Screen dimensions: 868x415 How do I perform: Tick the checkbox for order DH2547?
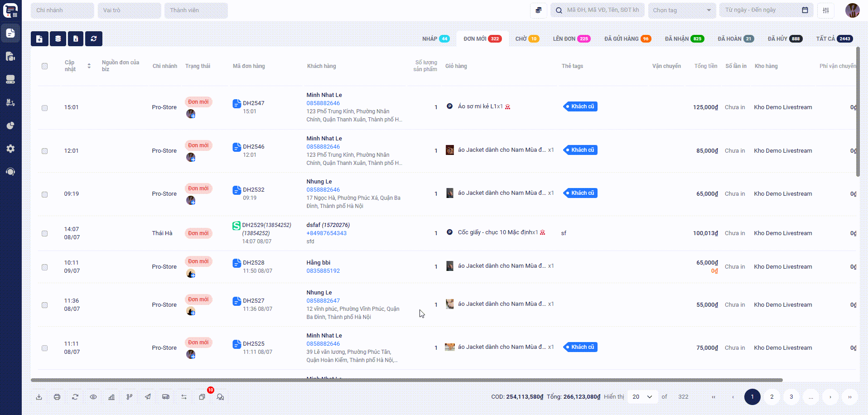point(44,108)
